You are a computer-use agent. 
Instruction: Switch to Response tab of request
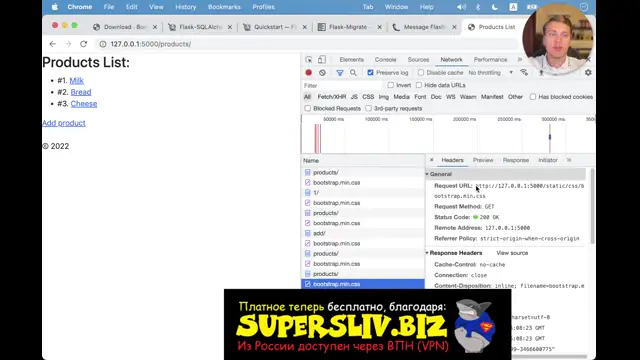pyautogui.click(x=516, y=160)
